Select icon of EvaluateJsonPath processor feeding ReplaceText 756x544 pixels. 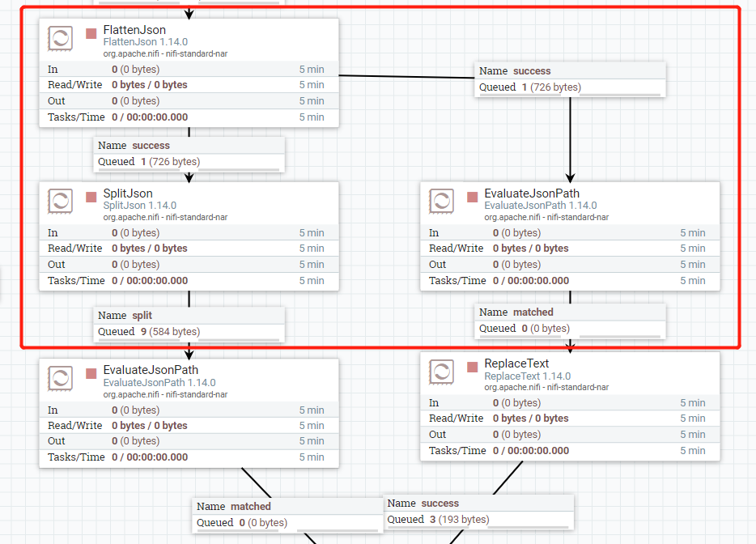click(442, 201)
